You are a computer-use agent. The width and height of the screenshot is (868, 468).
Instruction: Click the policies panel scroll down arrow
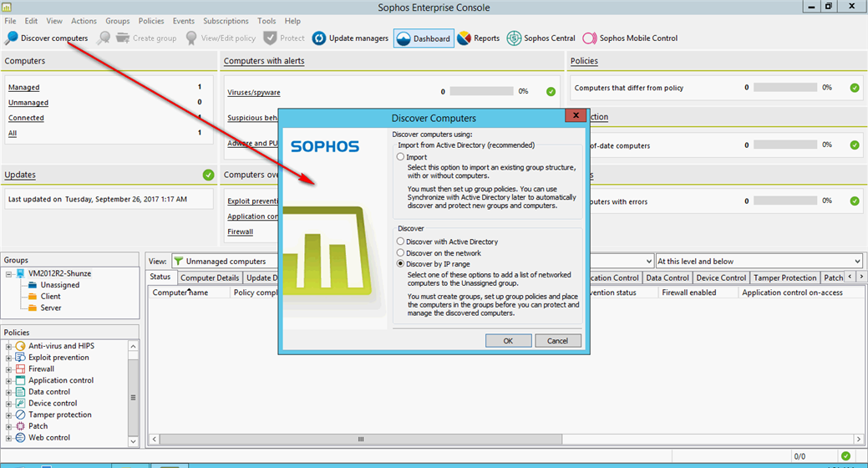pos(133,441)
